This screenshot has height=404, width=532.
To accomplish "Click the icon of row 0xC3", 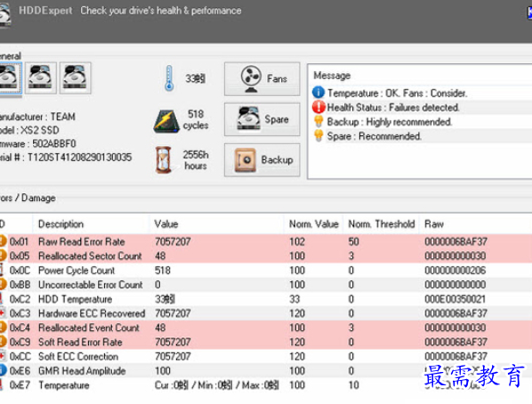I will click(3, 313).
